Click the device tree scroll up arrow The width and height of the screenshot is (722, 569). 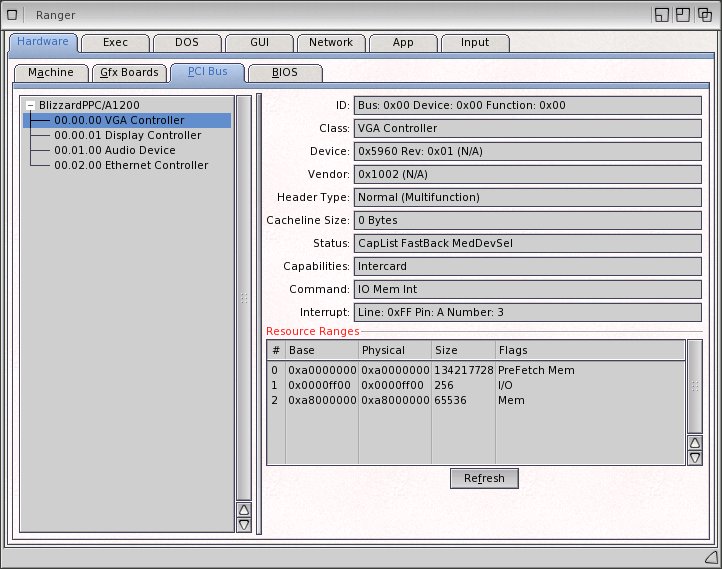point(243,509)
